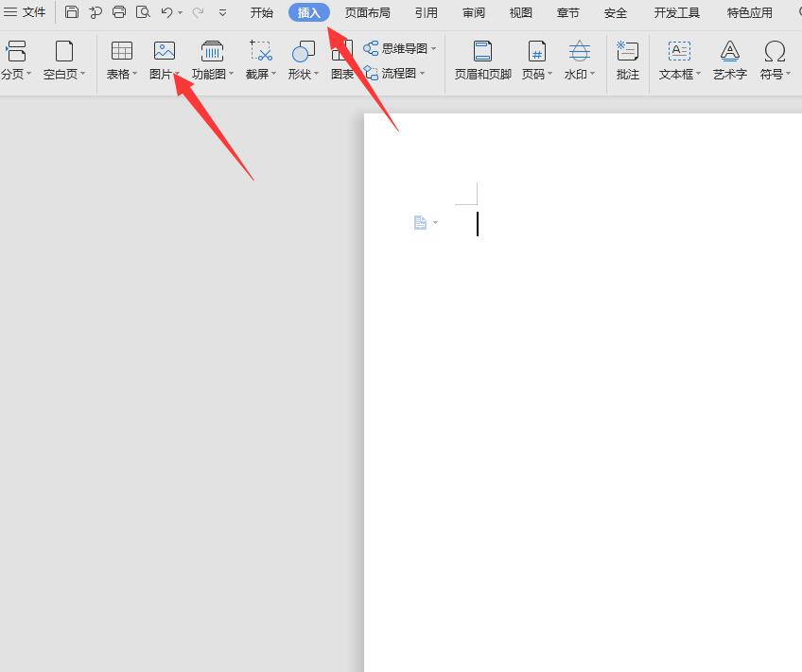Click in the blank document page body
Viewport: 802px width, 672px height.
click(x=583, y=392)
